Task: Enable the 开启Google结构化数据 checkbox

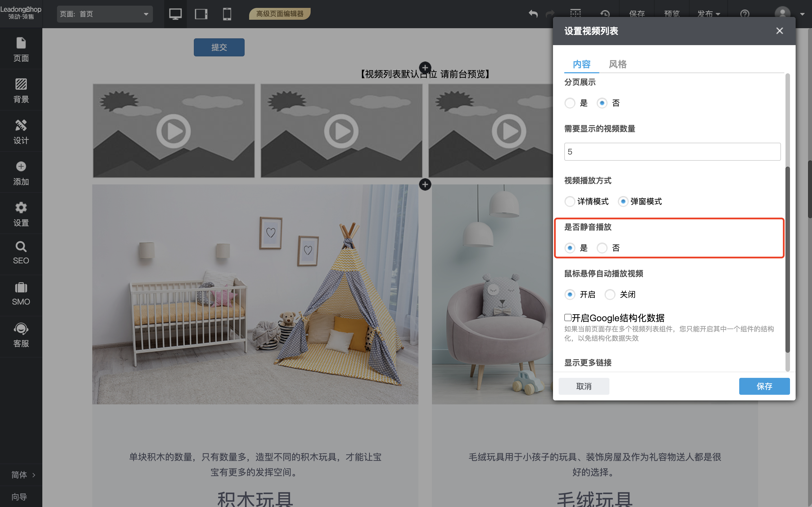Action: click(568, 318)
